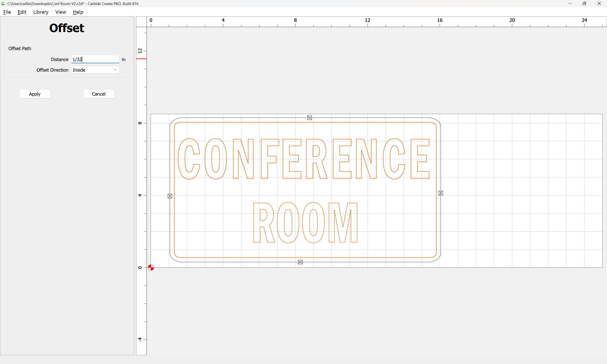Image resolution: width=607 pixels, height=364 pixels.
Task: Click the left selection handle of the rectangle
Action: pyautogui.click(x=170, y=196)
